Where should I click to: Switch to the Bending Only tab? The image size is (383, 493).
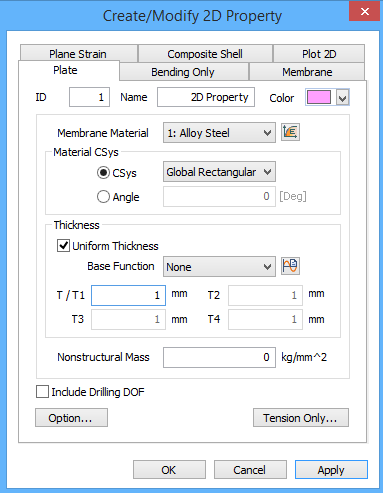click(x=184, y=72)
